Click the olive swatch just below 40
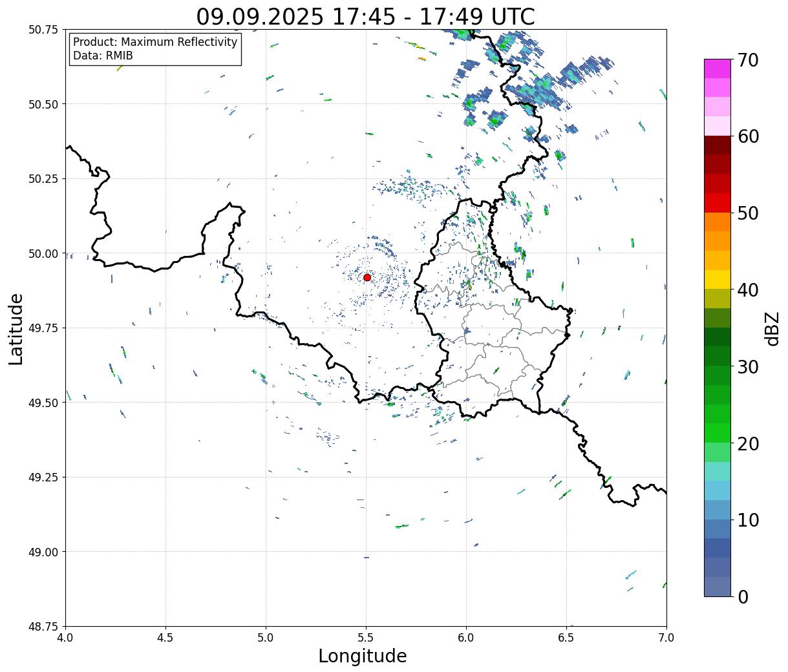Image resolution: width=788 pixels, height=672 pixels. (718, 299)
